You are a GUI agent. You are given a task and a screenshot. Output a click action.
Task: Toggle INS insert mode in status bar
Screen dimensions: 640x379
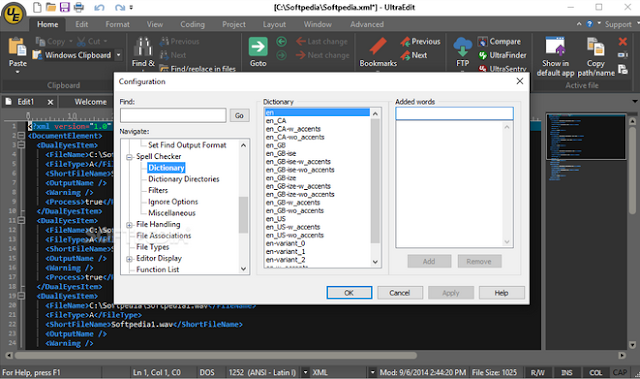pyautogui.click(x=567, y=372)
